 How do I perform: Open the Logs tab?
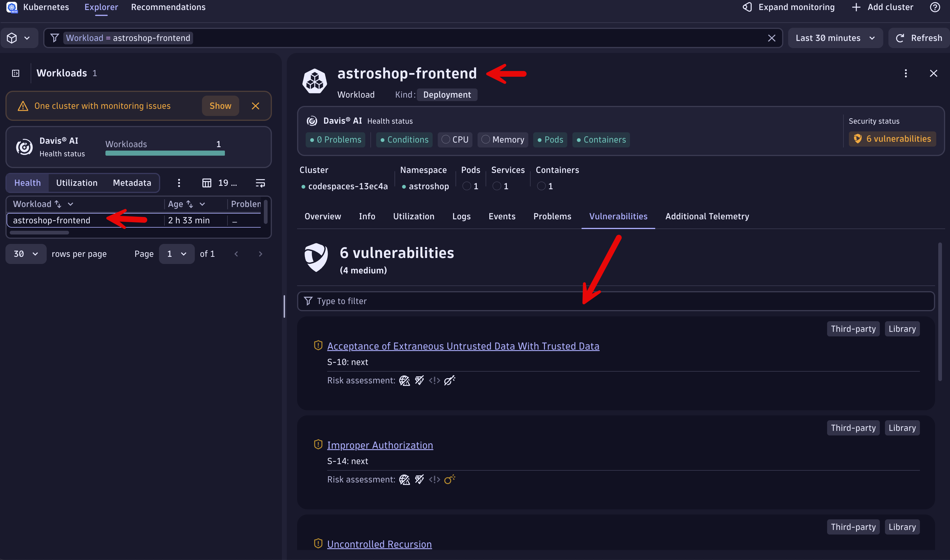pyautogui.click(x=462, y=216)
